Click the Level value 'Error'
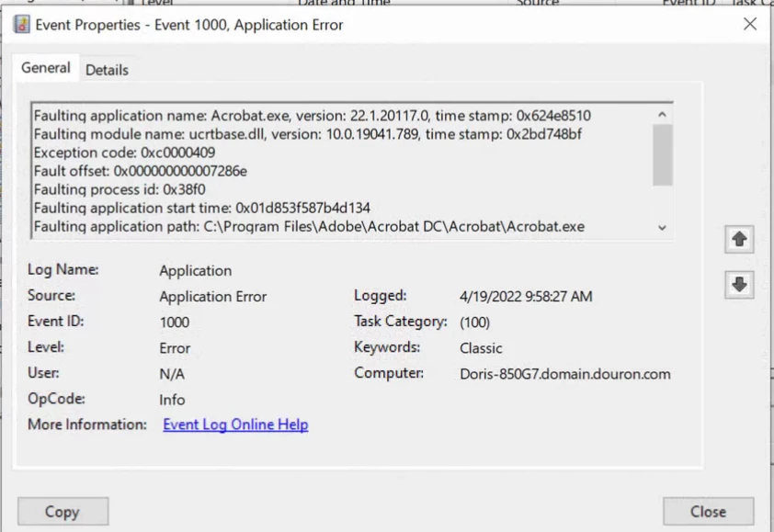The height and width of the screenshot is (532, 774). [x=175, y=348]
